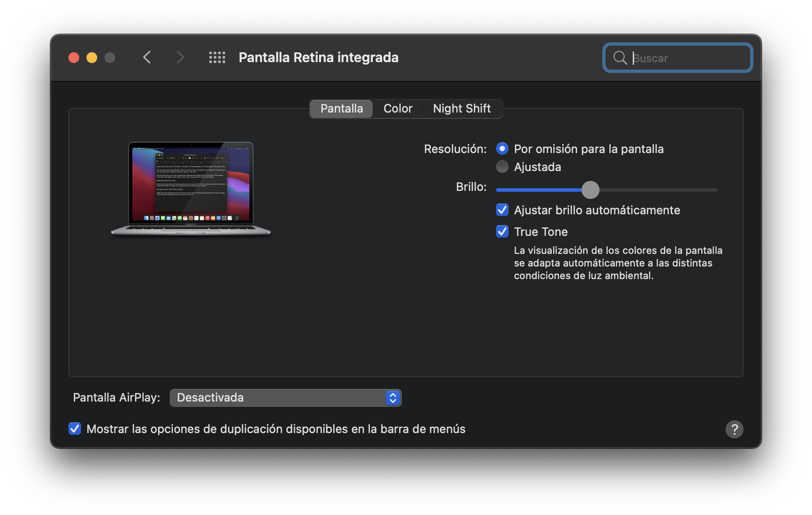Select the Ajustada resolution option

click(502, 167)
